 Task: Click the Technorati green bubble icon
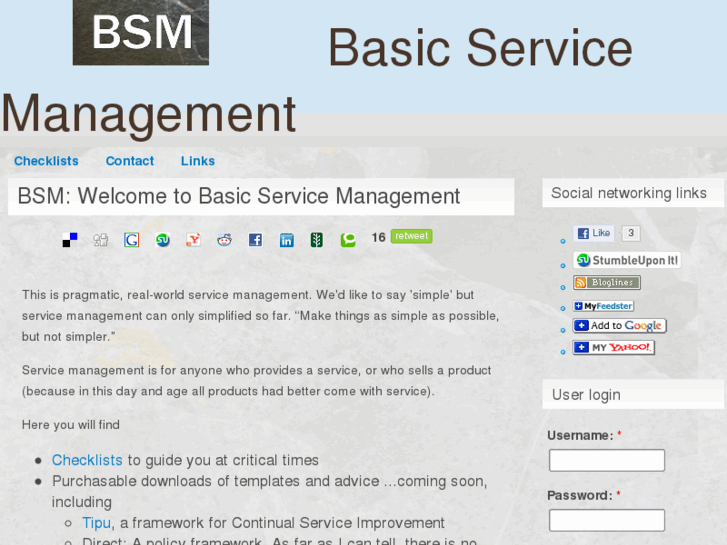tap(348, 240)
